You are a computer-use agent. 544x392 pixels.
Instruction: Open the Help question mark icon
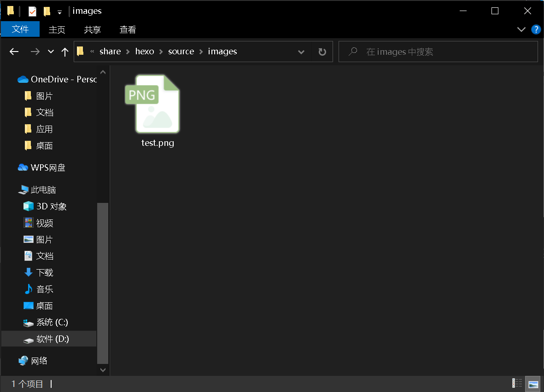coord(536,29)
